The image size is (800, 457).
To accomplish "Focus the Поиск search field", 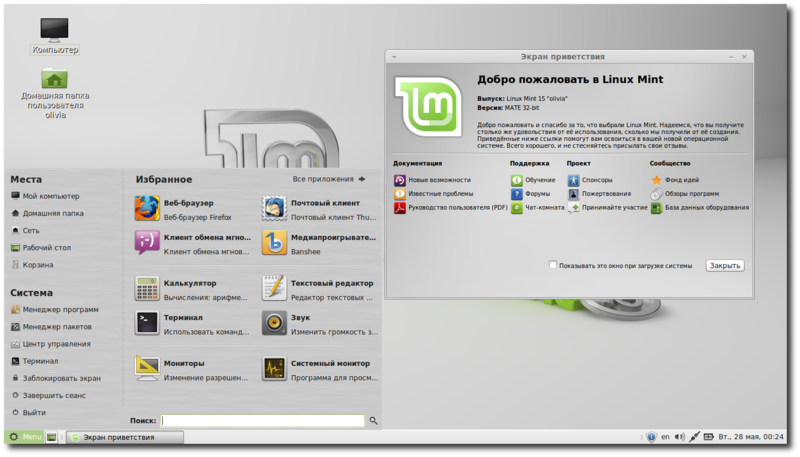I will [x=263, y=421].
